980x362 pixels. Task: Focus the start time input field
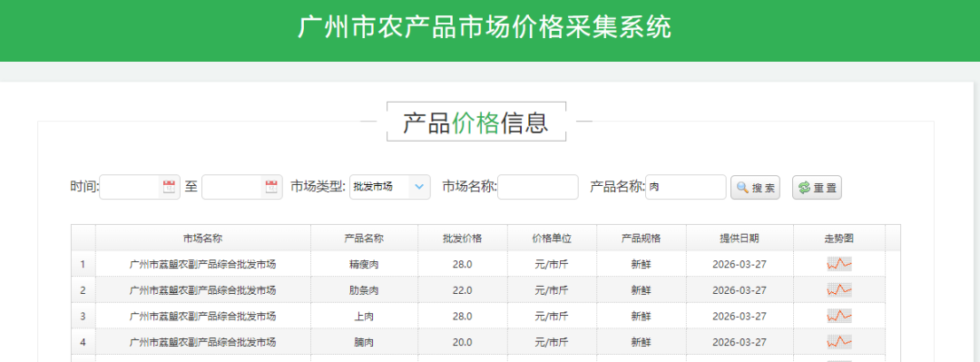point(140,187)
